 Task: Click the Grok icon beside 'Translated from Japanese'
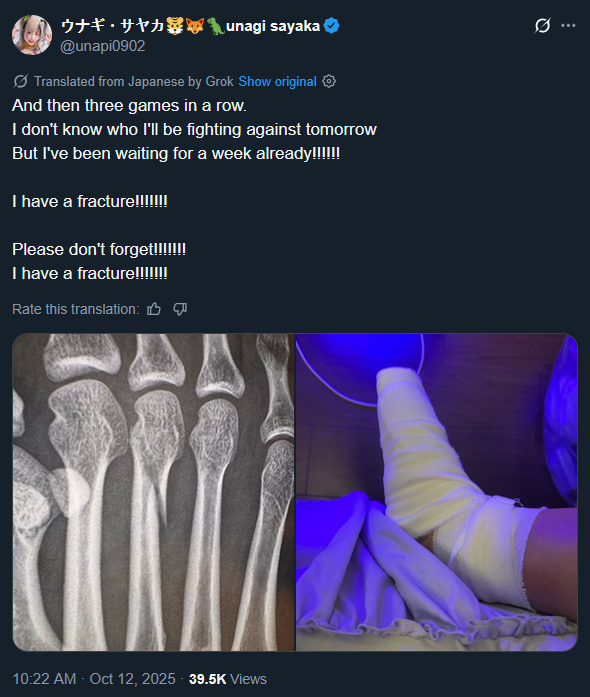click(x=20, y=81)
